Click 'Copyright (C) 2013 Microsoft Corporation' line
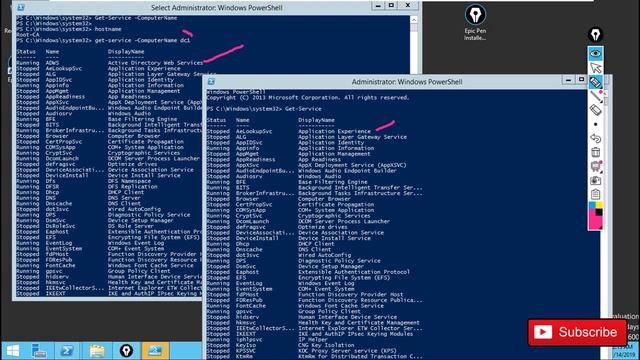The width and height of the screenshot is (640, 360). coord(308,98)
